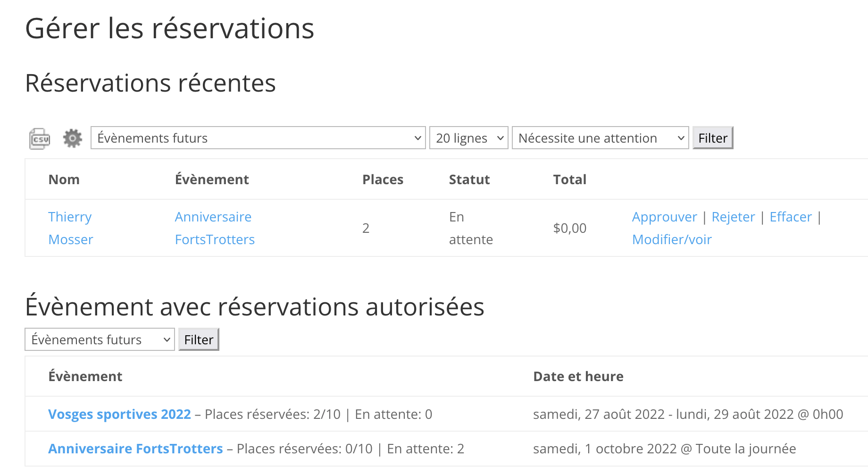Click the Nom column header
The height and width of the screenshot is (476, 868).
[64, 179]
